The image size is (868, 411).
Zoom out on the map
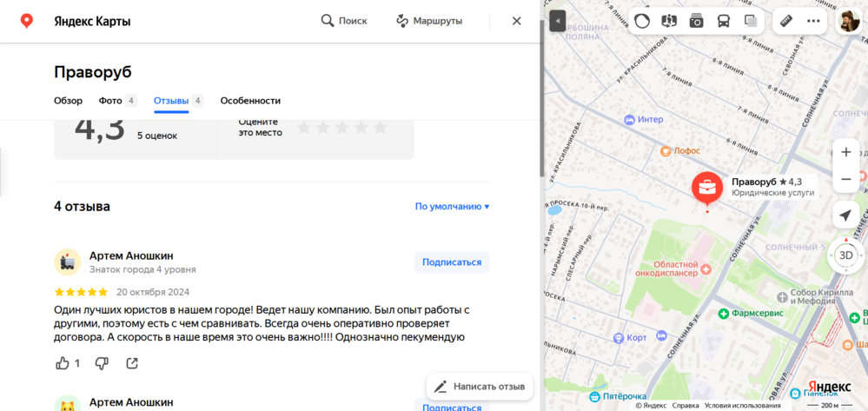click(845, 179)
